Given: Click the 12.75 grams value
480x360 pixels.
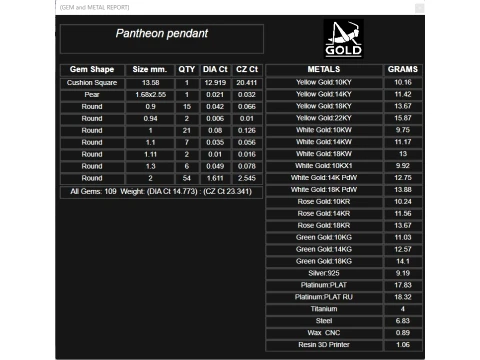Looking at the screenshot, I should (x=403, y=178).
